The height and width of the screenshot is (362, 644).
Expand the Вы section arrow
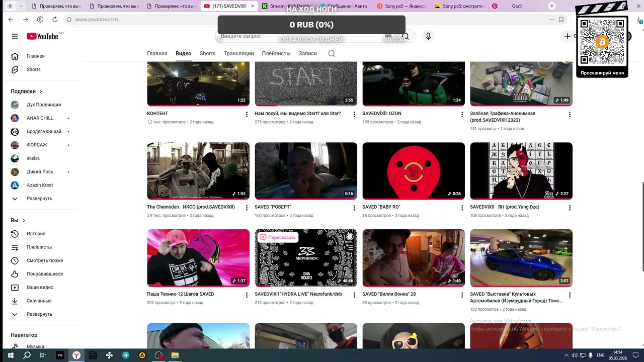click(x=24, y=221)
